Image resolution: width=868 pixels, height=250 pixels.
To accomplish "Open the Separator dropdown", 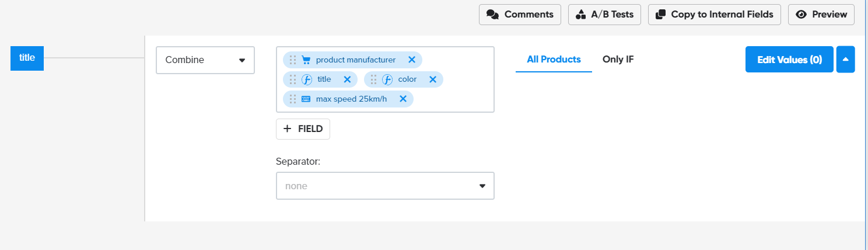I will [x=385, y=186].
